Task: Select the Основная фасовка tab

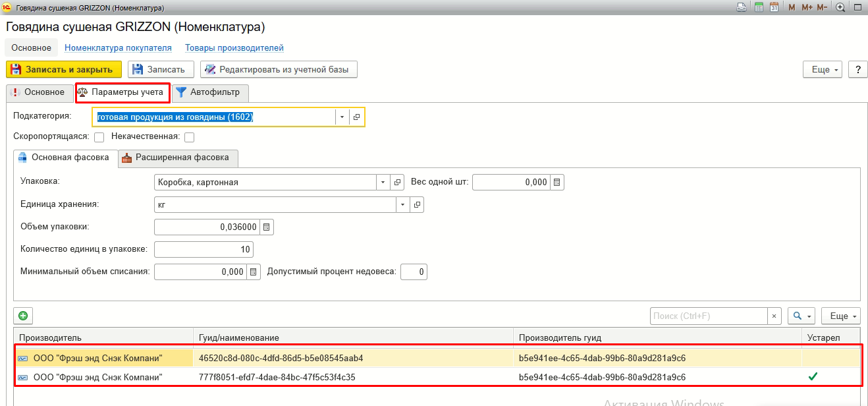Action: point(65,158)
